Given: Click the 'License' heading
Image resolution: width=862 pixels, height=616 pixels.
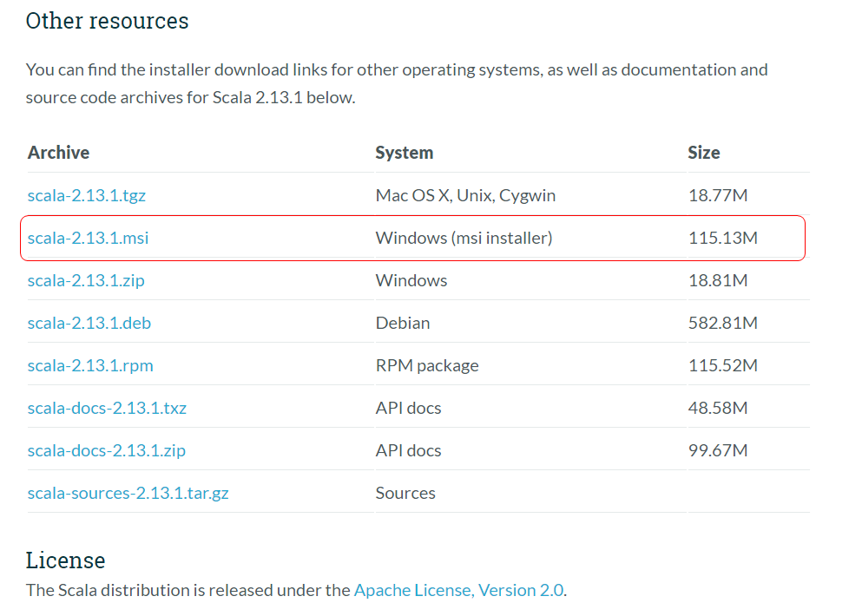Looking at the screenshot, I should click(65, 560).
